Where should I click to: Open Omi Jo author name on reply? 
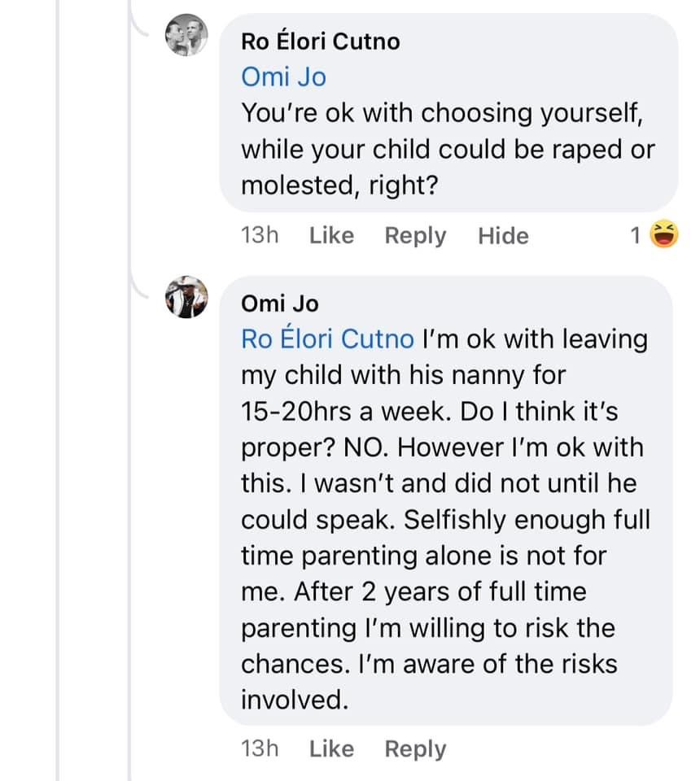280,303
